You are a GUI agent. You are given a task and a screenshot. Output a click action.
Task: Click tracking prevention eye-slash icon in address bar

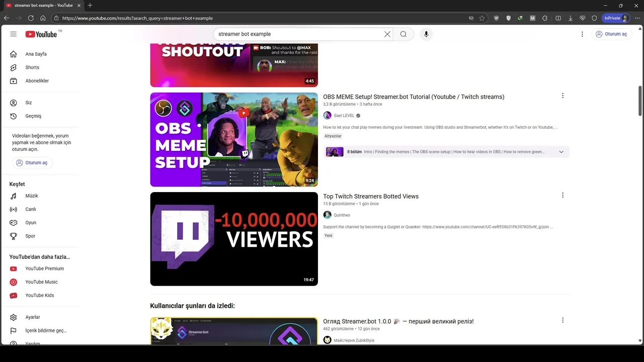point(471,18)
